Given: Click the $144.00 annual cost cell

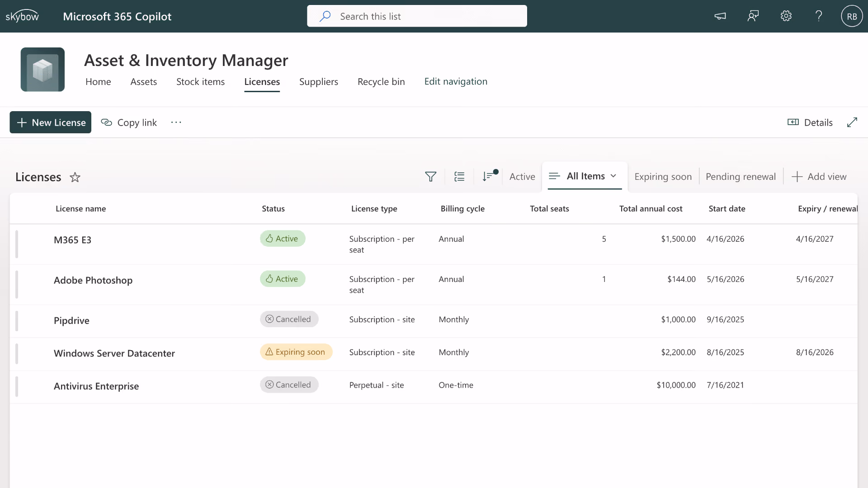Looking at the screenshot, I should (681, 279).
